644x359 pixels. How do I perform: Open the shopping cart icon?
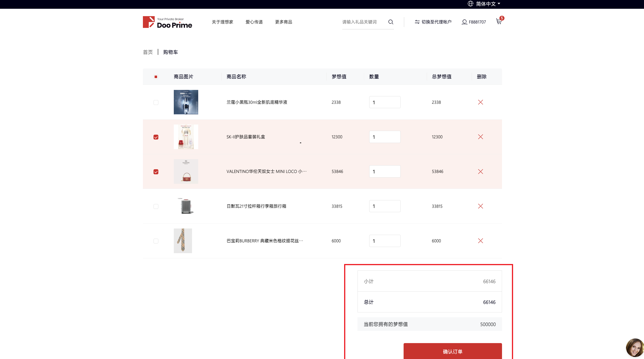tap(499, 21)
